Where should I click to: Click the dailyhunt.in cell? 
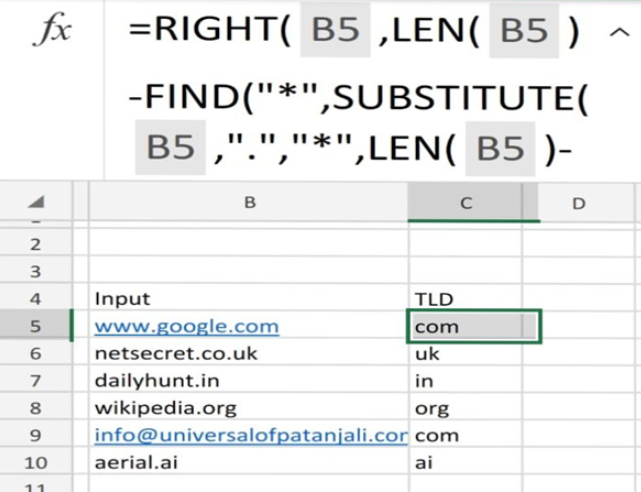pyautogui.click(x=249, y=381)
